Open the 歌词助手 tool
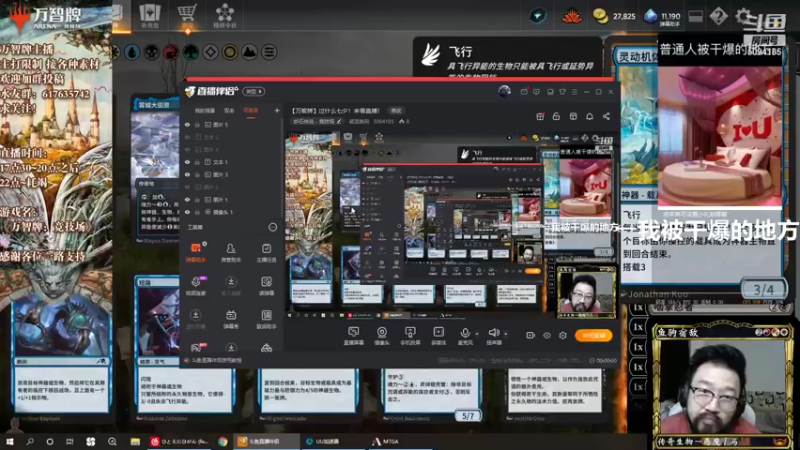 tap(266, 319)
